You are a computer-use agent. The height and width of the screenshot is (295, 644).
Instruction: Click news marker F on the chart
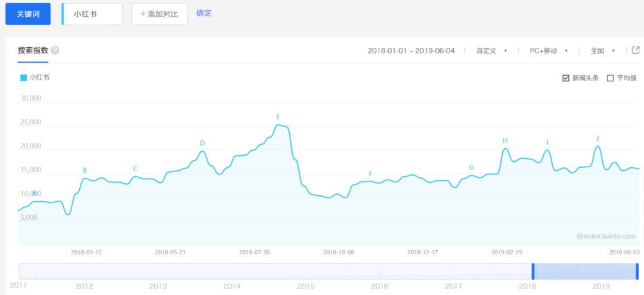pos(370,174)
